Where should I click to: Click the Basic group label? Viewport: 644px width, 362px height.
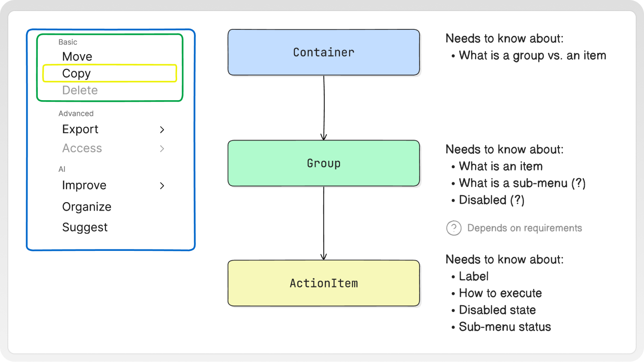click(x=68, y=42)
